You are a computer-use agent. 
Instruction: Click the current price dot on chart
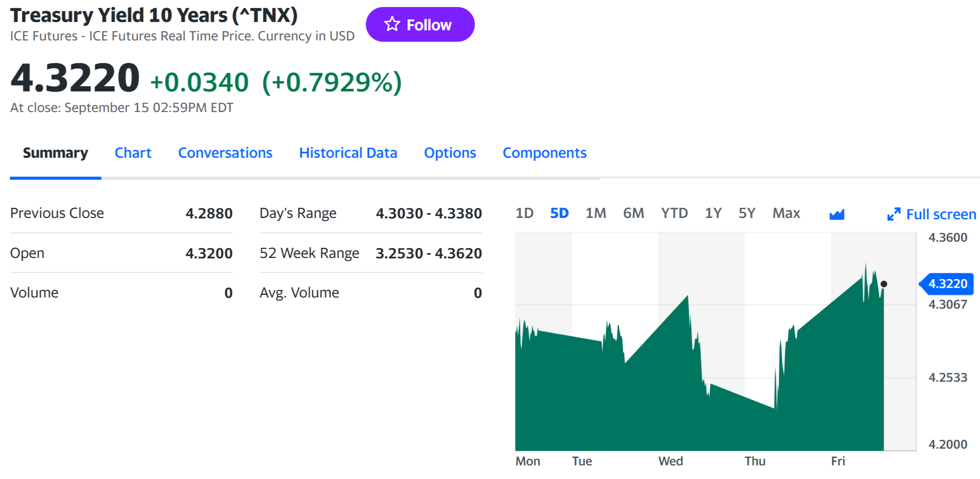coord(884,284)
